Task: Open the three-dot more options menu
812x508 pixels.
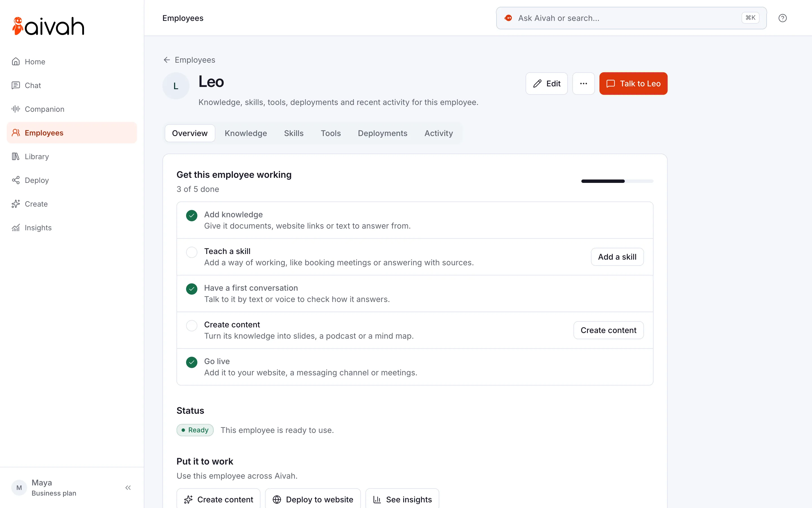Action: pos(584,84)
